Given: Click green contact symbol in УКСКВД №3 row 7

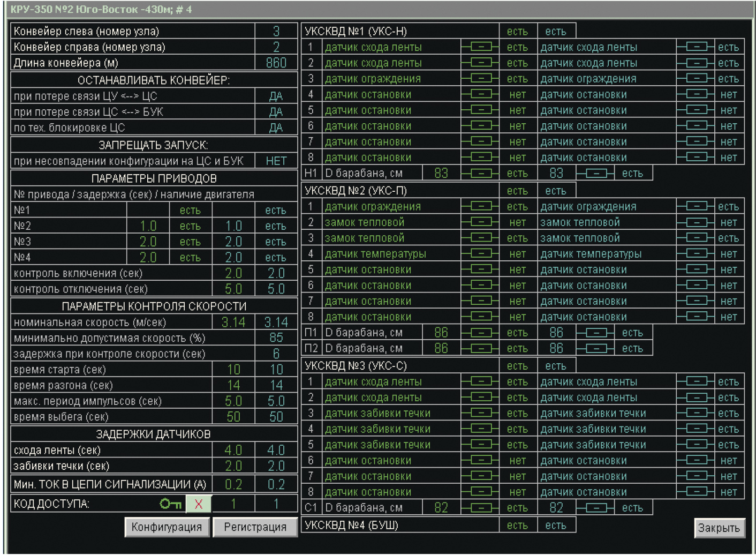Looking at the screenshot, I should tap(480, 476).
